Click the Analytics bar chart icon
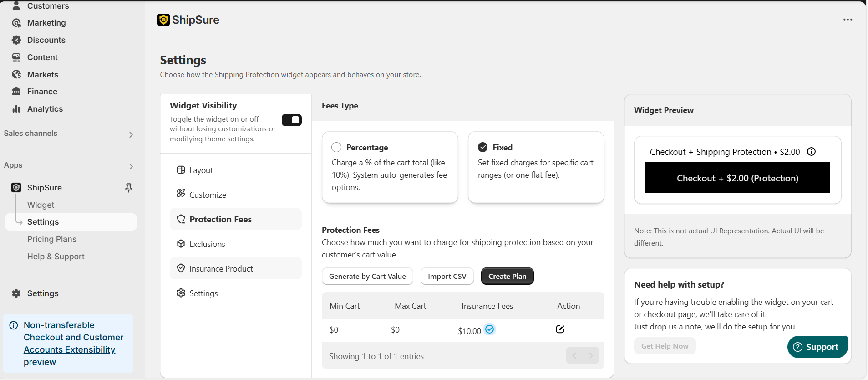 click(x=16, y=109)
